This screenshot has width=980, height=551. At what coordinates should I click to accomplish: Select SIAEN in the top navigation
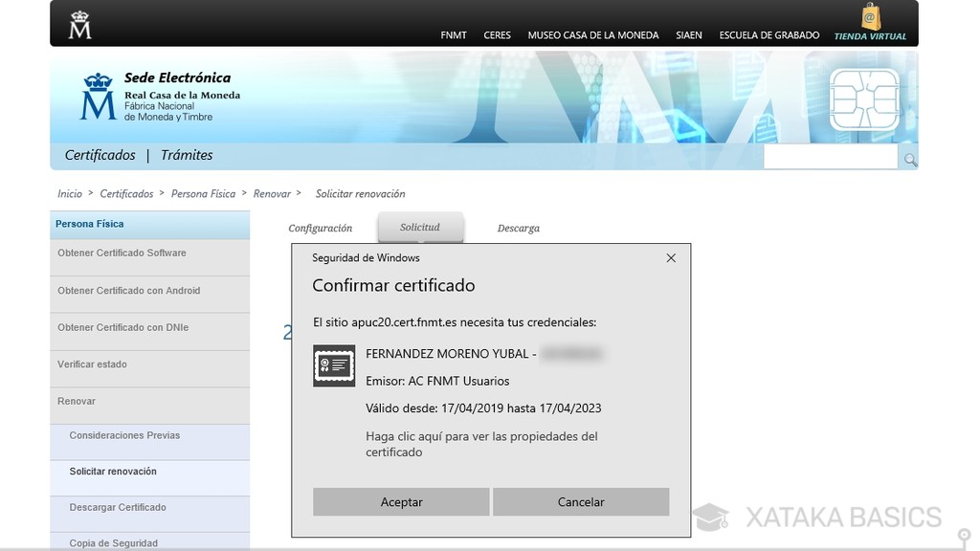(x=689, y=34)
